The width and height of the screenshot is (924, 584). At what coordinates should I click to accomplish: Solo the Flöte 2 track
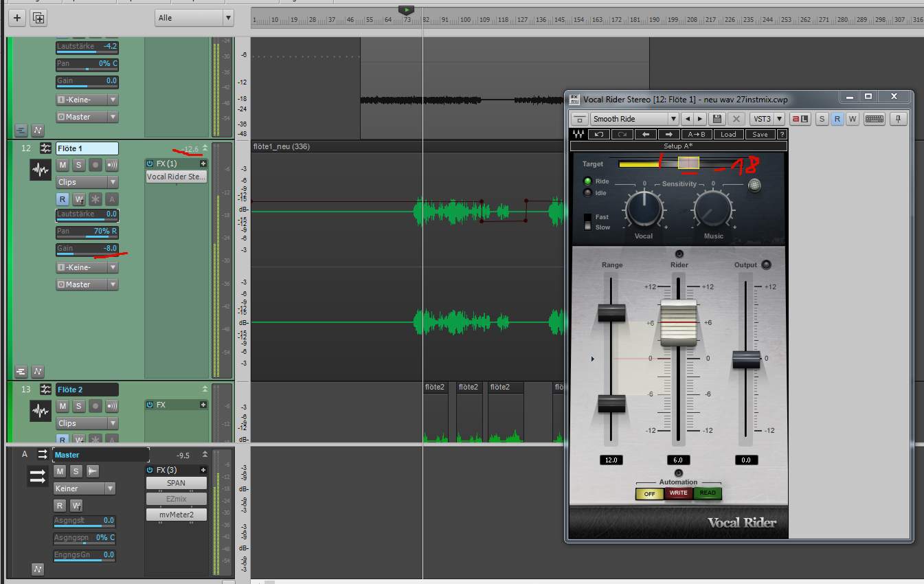(78, 406)
